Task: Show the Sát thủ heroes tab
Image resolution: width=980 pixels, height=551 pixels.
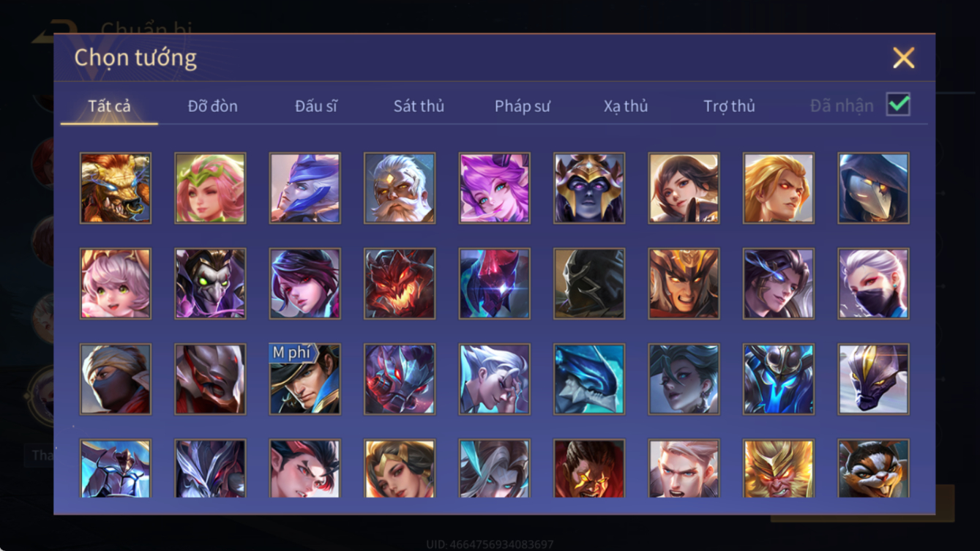Action: click(419, 106)
